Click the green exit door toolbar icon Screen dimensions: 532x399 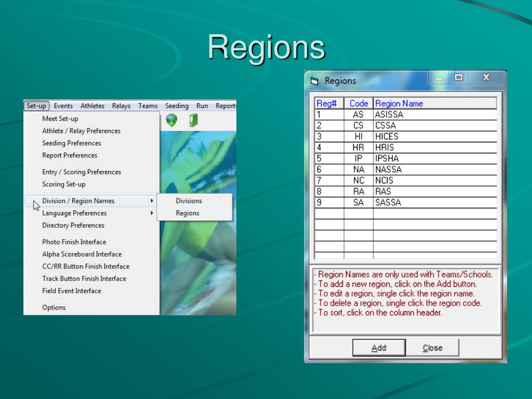pyautogui.click(x=193, y=120)
